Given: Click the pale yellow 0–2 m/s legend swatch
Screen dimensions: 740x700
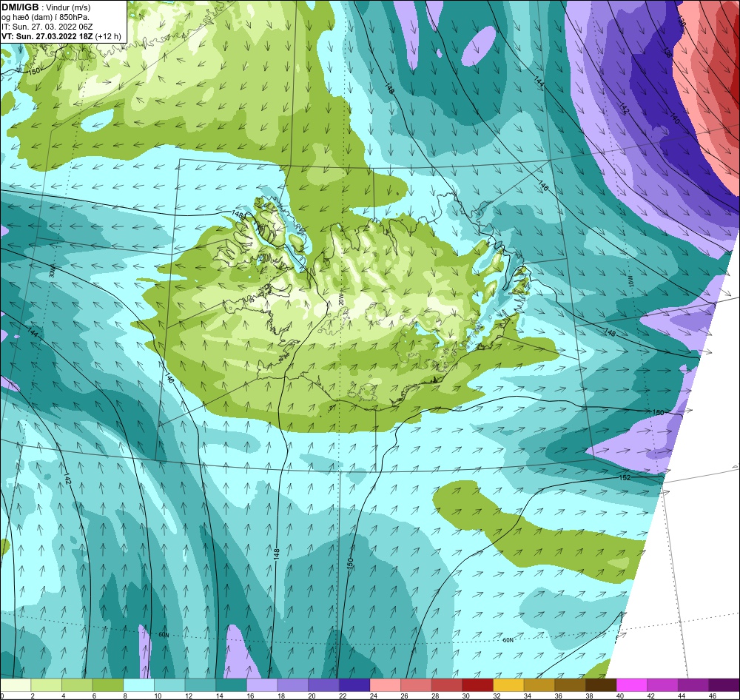Looking at the screenshot, I should pos(16,685).
